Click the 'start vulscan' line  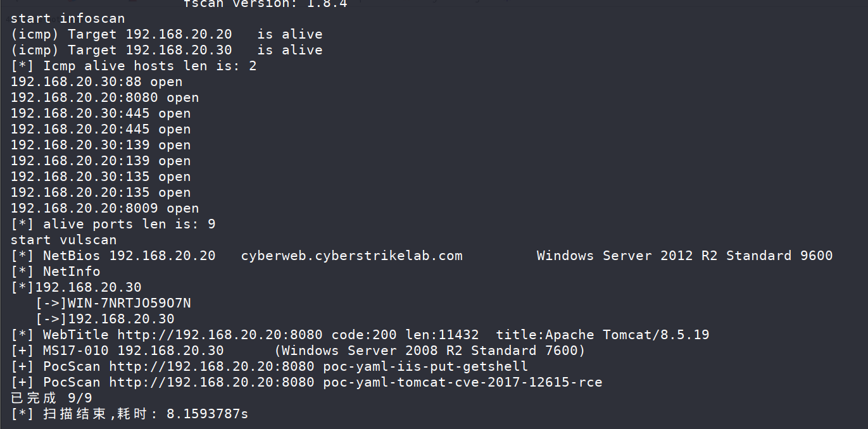pyautogui.click(x=64, y=240)
